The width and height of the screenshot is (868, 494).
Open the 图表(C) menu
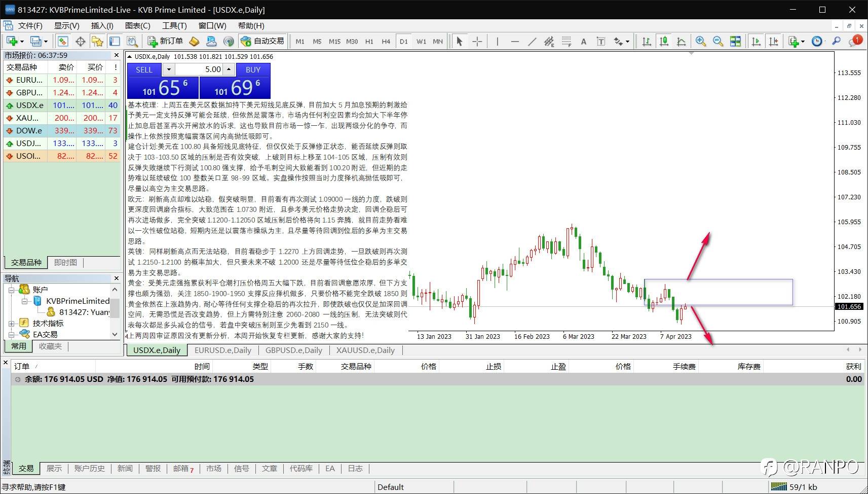[138, 25]
